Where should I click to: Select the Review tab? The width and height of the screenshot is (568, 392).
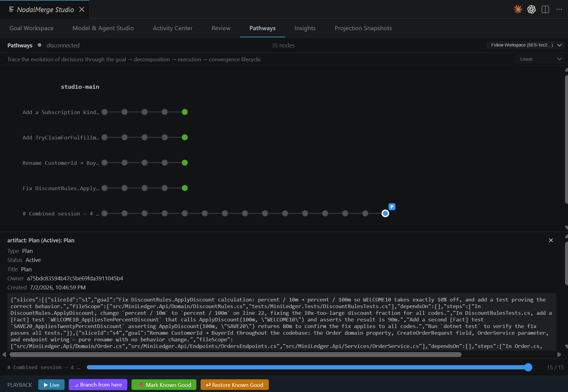[221, 28]
